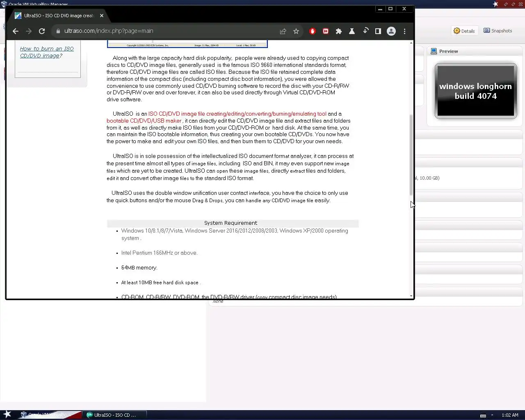Click the VirtualBox cube title bar icon
The width and height of the screenshot is (525, 420).
[x=4, y=4]
